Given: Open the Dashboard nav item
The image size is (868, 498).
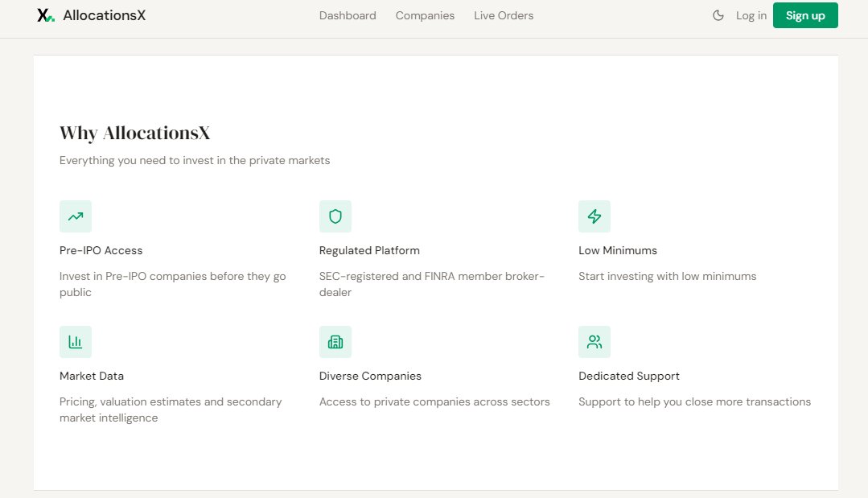Looking at the screenshot, I should (x=348, y=15).
